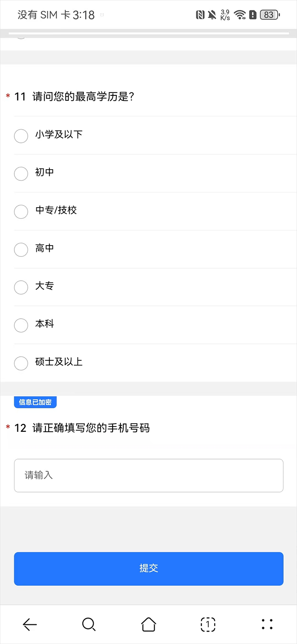Select the 小学及以下 radio option
Screen dimensions: 297x644
pos(21,136)
